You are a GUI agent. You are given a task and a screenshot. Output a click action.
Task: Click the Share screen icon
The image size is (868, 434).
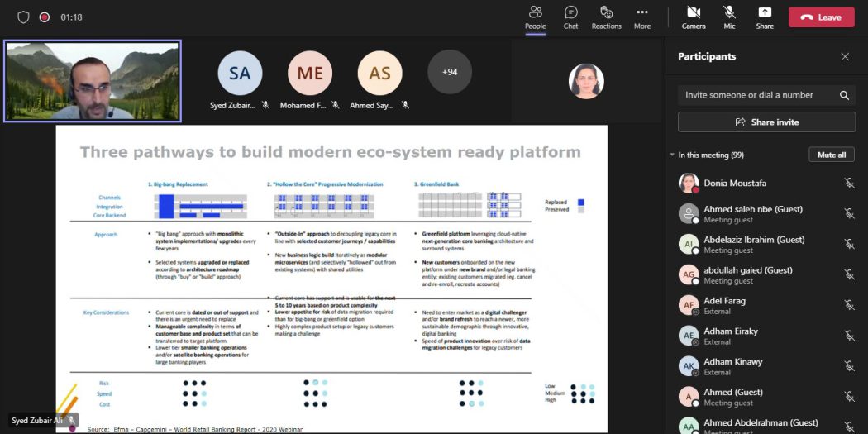tap(765, 12)
